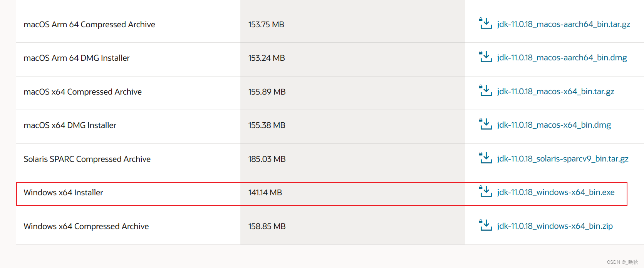Click download icon for macOS aarch64 dmg
Screen dimensions: 644x268
[485, 57]
